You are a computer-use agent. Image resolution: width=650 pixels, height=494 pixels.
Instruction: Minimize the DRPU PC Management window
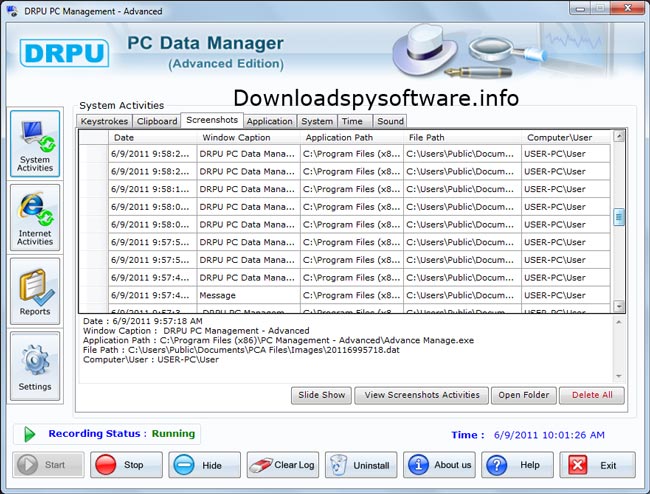point(580,8)
